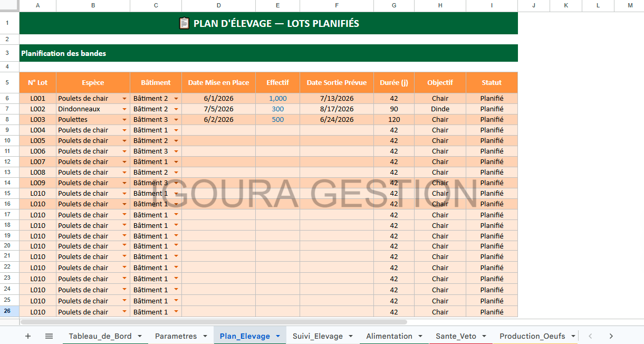The width and height of the screenshot is (644, 344).
Task: Select column G header
Action: point(394,5)
